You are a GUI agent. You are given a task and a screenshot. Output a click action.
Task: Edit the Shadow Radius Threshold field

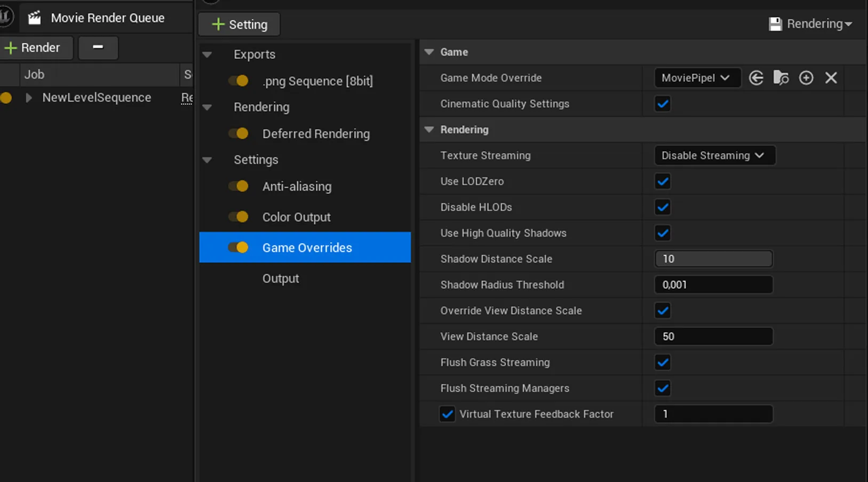point(713,285)
